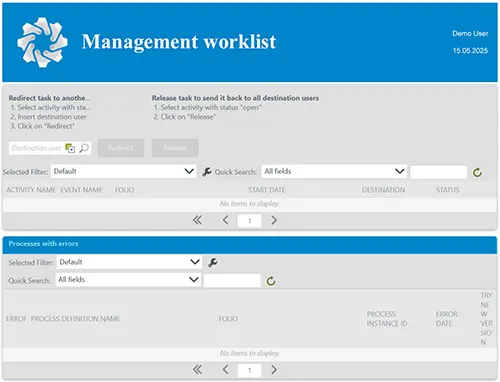
Task: Click errors panel quick search text box
Action: point(232,281)
